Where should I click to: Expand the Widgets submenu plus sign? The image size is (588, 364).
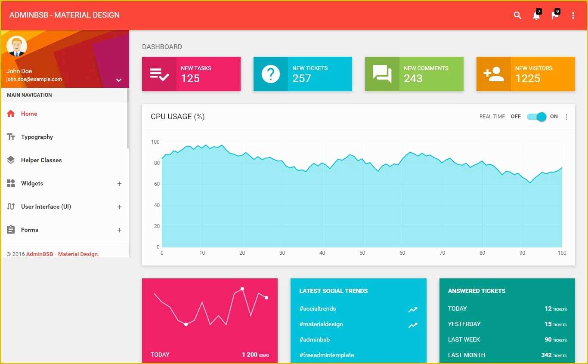tap(120, 184)
